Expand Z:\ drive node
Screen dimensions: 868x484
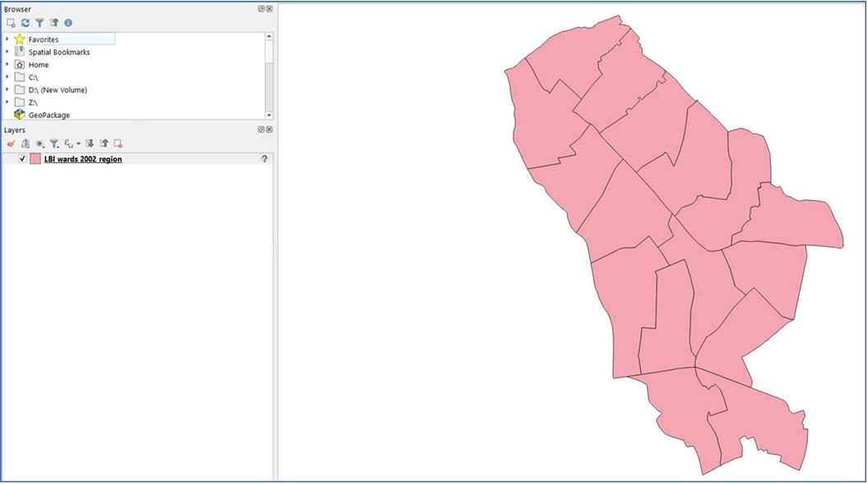[x=7, y=102]
